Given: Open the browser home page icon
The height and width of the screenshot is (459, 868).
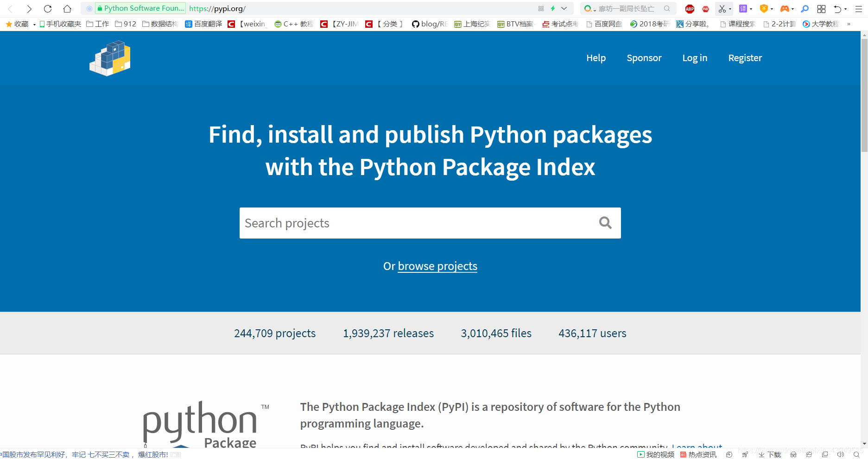Looking at the screenshot, I should [x=67, y=9].
